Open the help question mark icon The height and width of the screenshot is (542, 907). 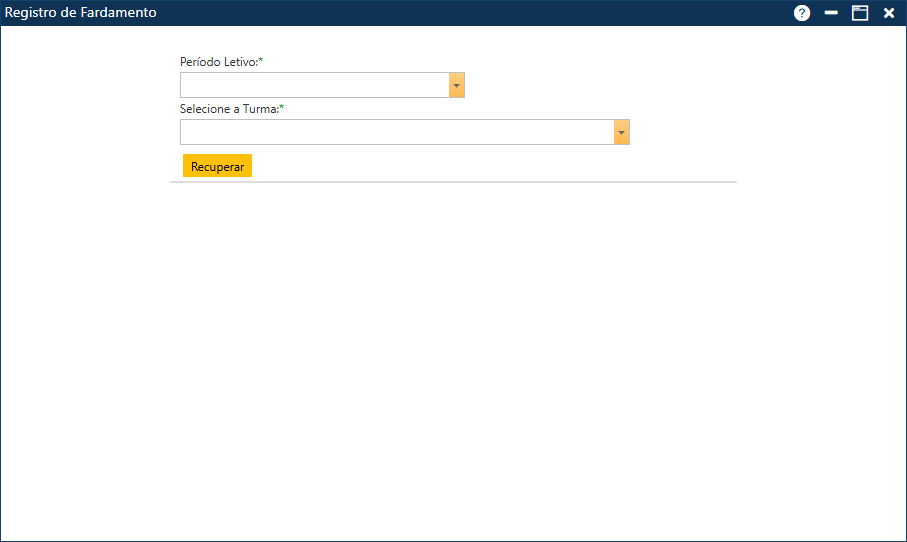pos(802,13)
